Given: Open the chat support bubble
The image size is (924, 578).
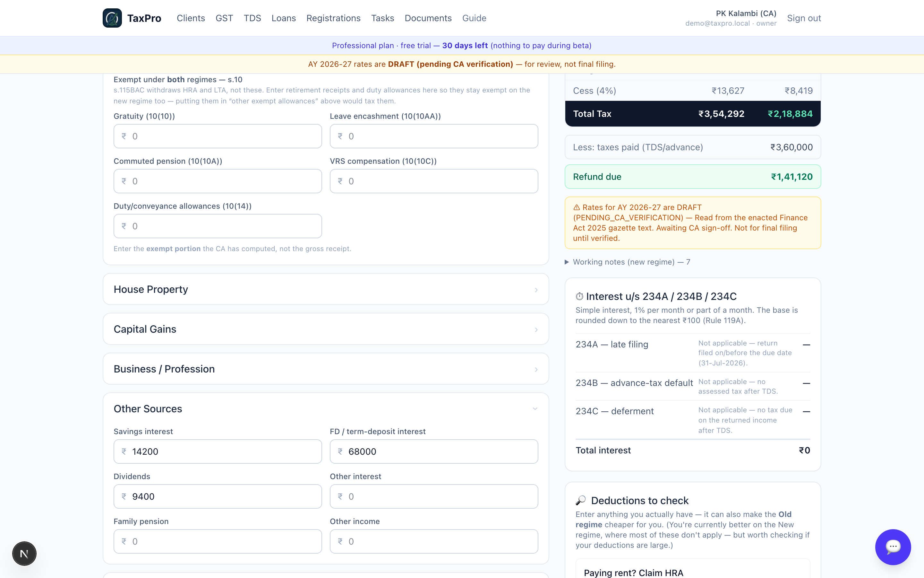Looking at the screenshot, I should click(893, 547).
